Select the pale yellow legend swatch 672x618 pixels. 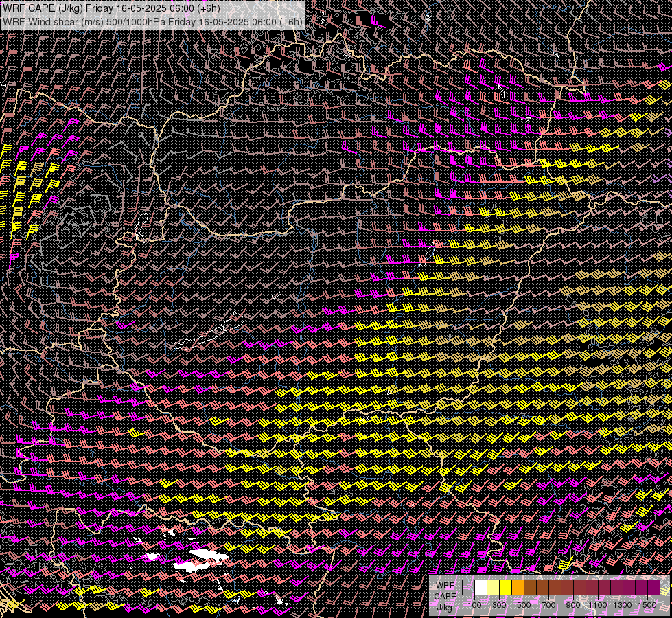click(494, 588)
